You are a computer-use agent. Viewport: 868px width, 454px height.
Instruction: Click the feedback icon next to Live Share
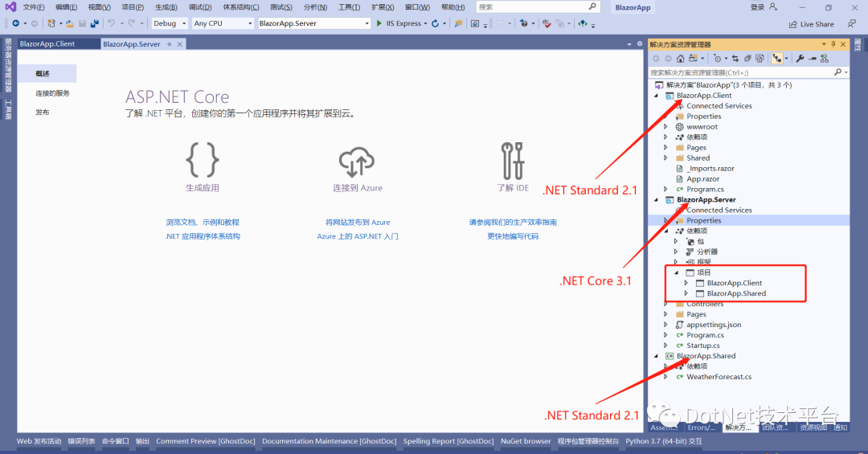point(852,23)
